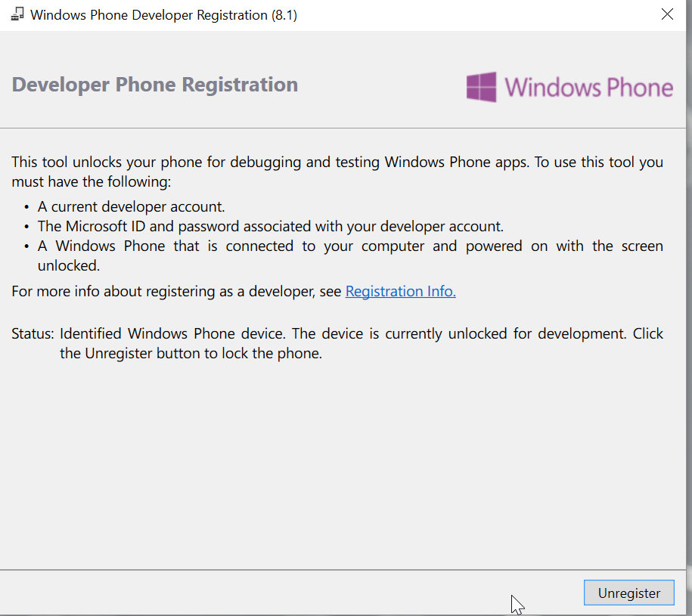Click the 'A current developer account.' bullet
The image size is (692, 616).
click(131, 206)
